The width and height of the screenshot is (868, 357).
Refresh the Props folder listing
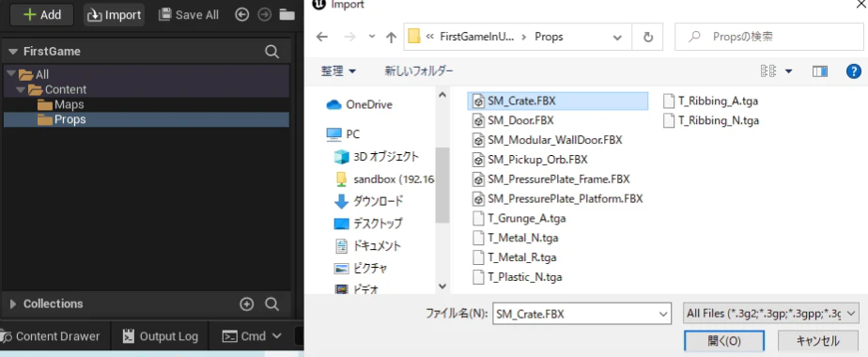[647, 37]
